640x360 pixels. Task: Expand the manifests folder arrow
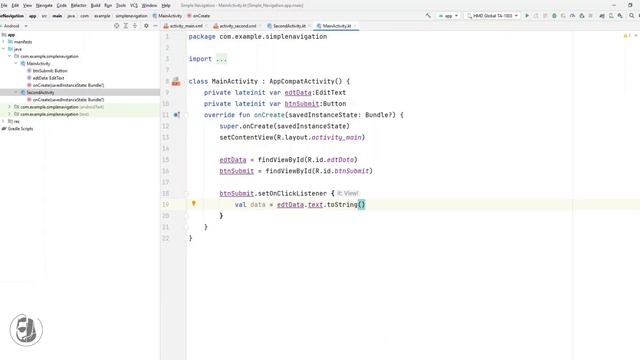(4, 42)
